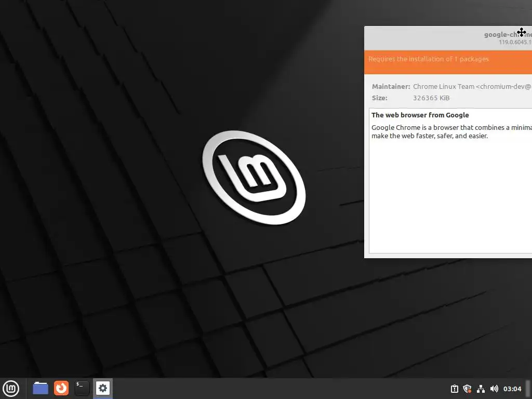Click the Google Chrome description paragraph

click(x=451, y=131)
